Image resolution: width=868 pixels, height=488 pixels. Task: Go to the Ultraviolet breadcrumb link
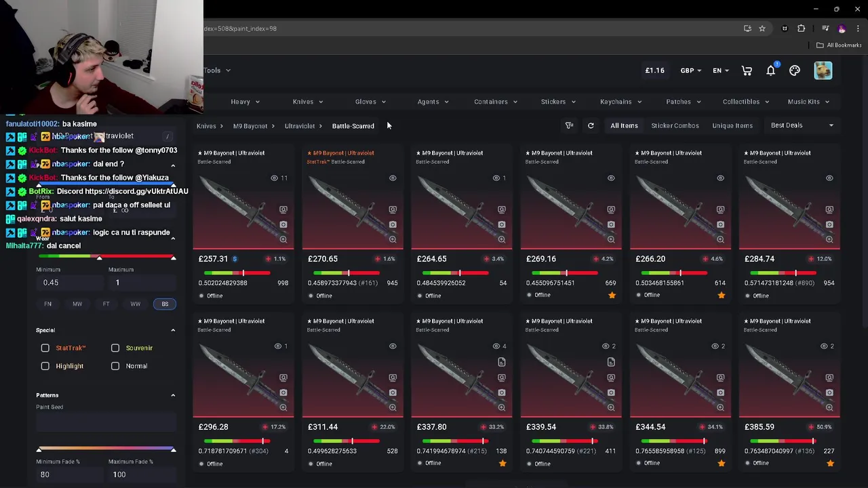pyautogui.click(x=300, y=126)
